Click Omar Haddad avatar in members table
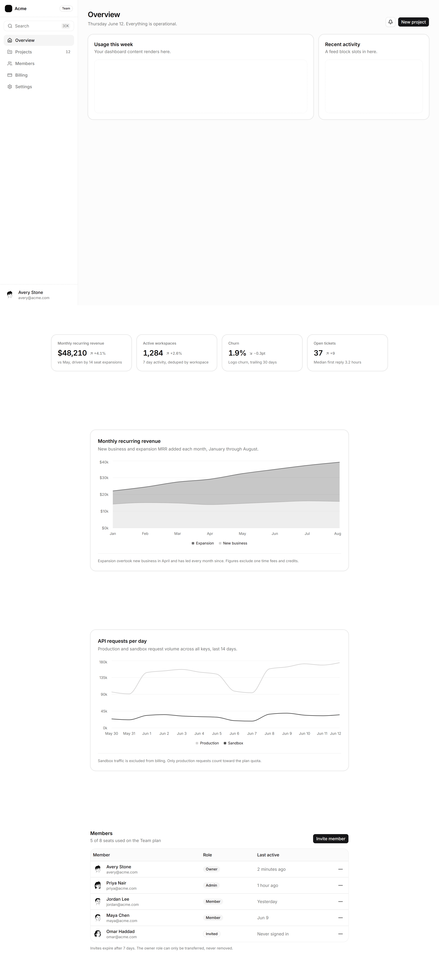This screenshot has height=980, width=439. 98,934
